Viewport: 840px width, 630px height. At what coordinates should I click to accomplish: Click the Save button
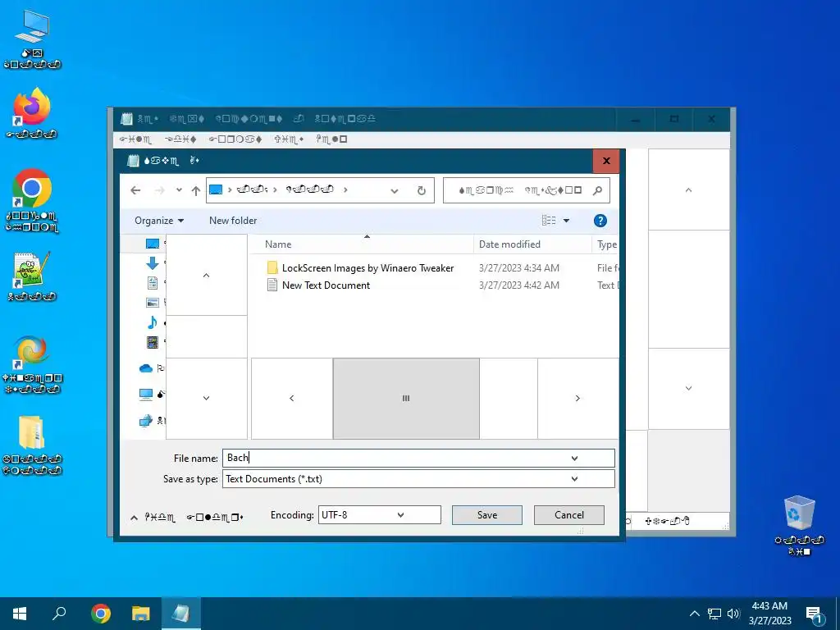(487, 515)
